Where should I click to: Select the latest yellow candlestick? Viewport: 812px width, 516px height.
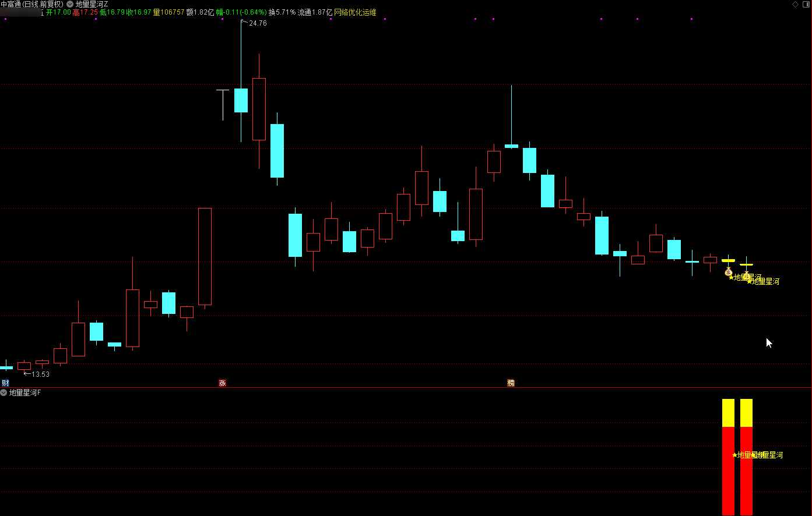pyautogui.click(x=746, y=264)
